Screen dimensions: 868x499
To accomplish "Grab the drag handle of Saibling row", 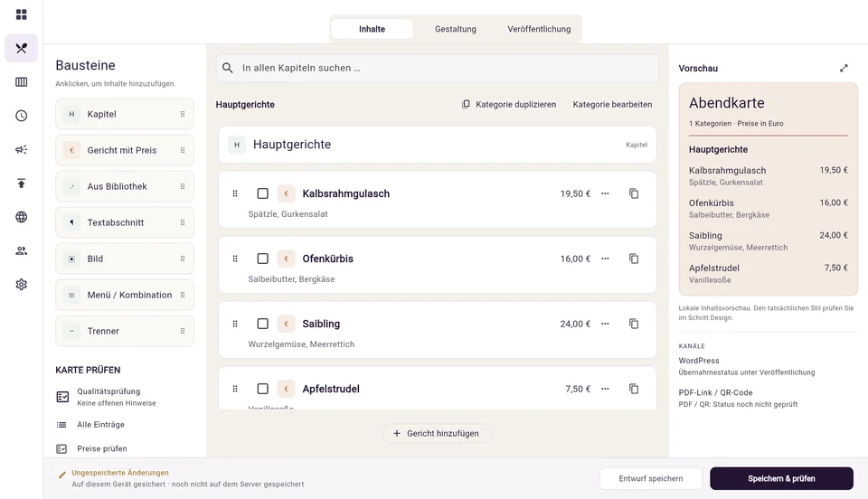I will [x=235, y=324].
